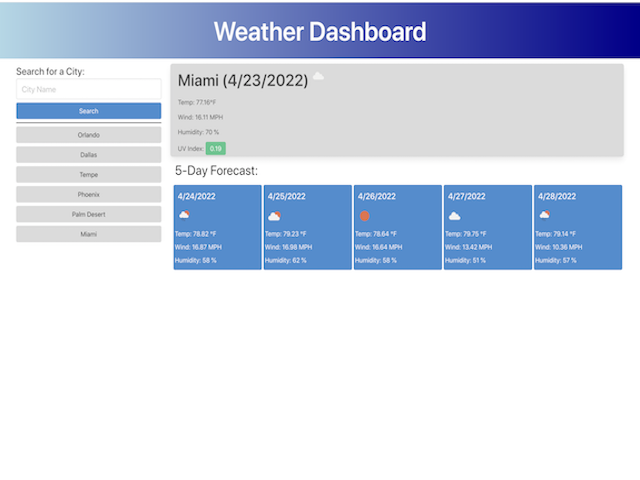
Task: Click the cloud icon beside Miami heading
Action: (x=318, y=77)
